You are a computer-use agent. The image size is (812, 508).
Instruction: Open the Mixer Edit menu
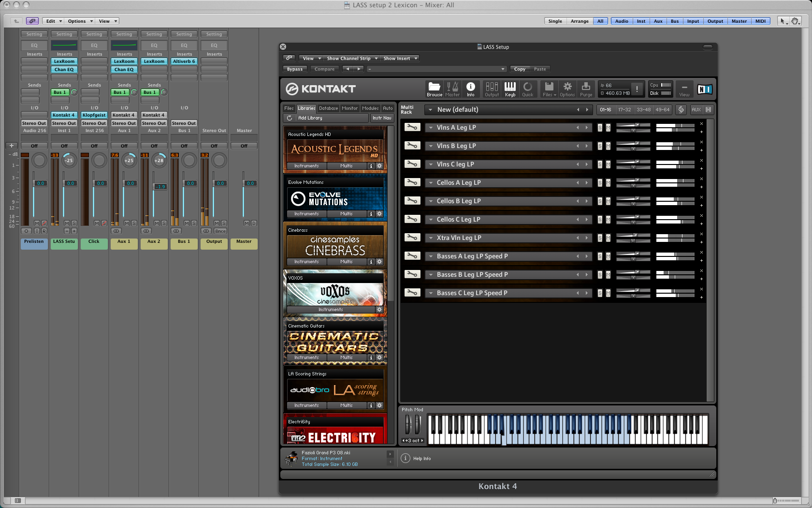click(53, 21)
